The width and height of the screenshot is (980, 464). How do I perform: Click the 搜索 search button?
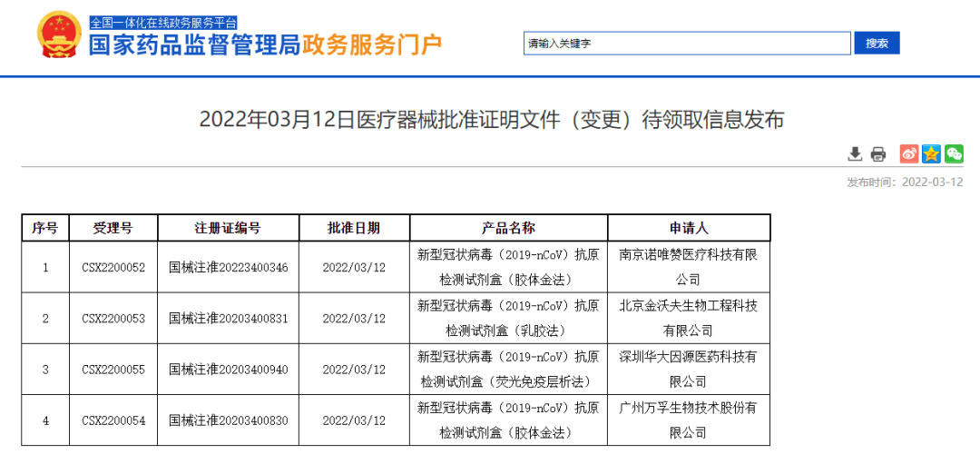point(877,43)
